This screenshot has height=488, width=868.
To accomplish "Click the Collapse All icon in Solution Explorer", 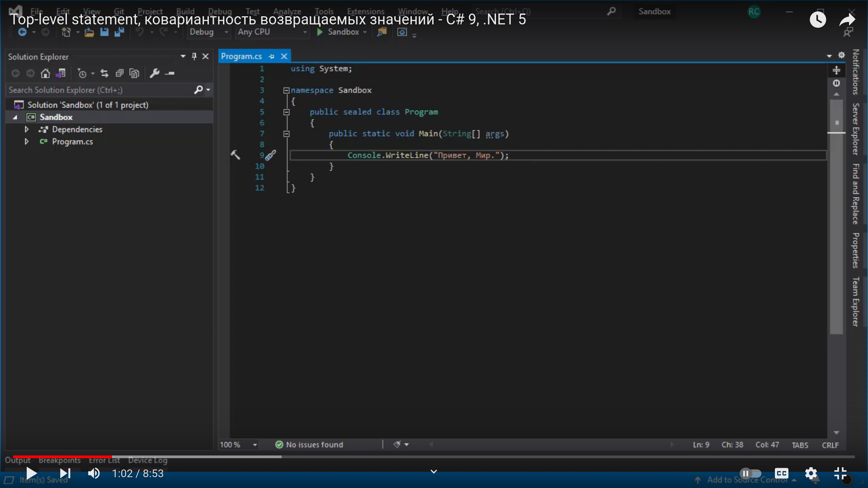I will pyautogui.click(x=119, y=73).
